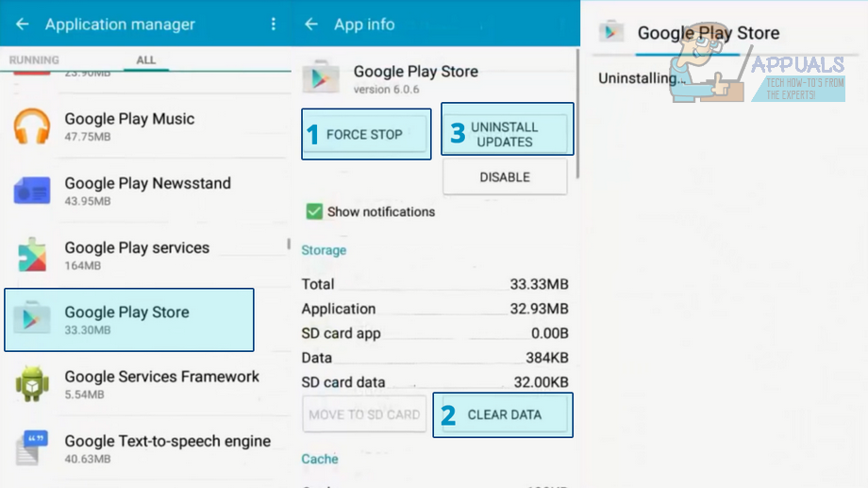Toggle the Show notifications checkbox
868x488 pixels.
point(314,211)
